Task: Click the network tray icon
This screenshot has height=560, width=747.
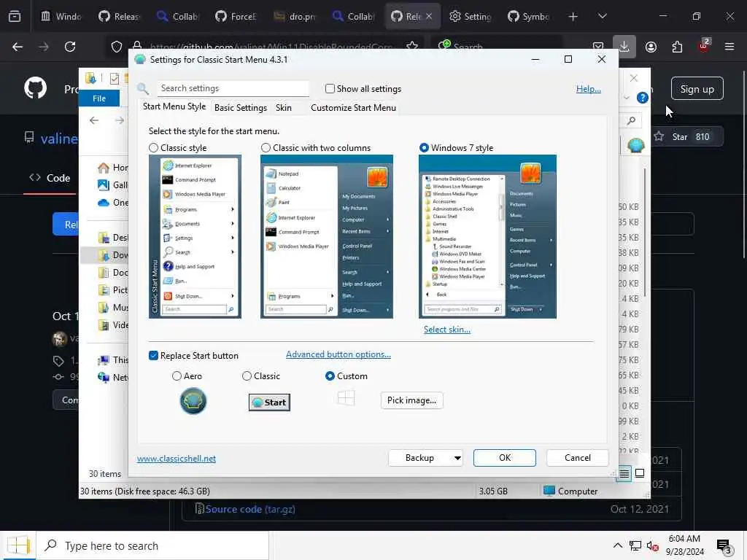Action: coord(635,546)
